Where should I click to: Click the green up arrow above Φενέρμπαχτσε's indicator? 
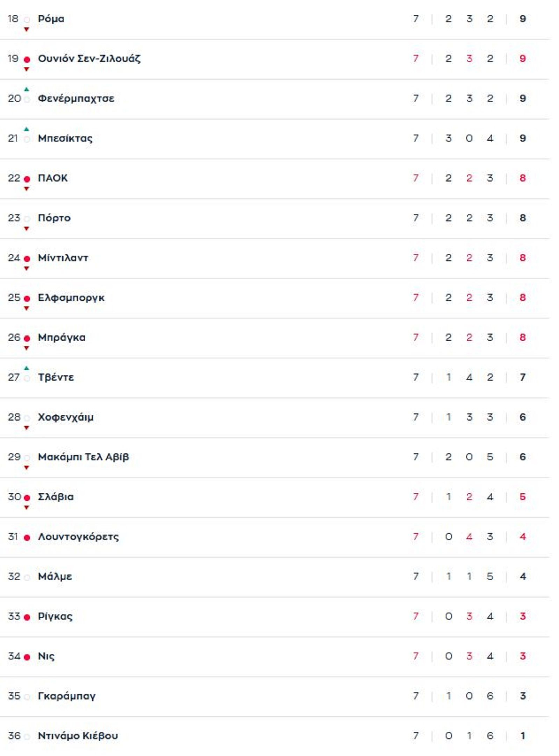coord(27,90)
